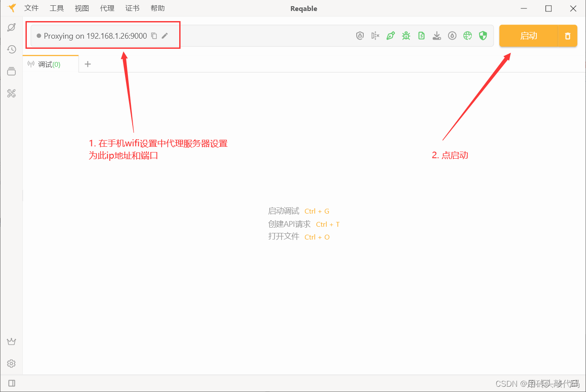Open the collections stack sidebar icon
This screenshot has height=392, width=586.
pos(11,71)
